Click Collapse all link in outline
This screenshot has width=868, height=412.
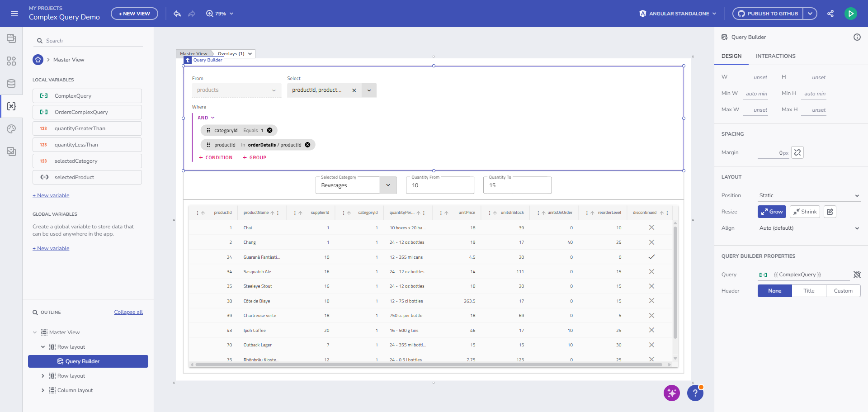click(x=128, y=312)
